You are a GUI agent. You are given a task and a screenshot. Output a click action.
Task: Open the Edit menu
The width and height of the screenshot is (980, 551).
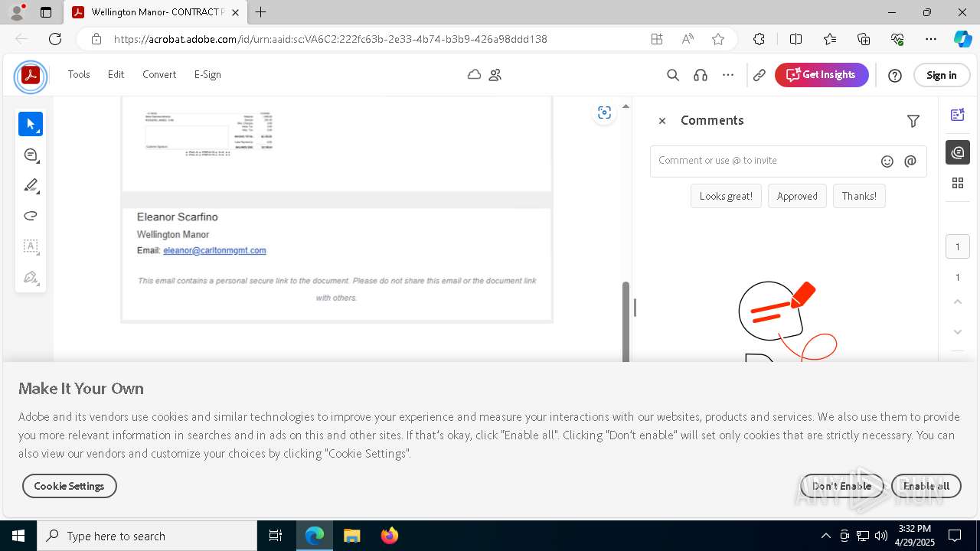click(x=116, y=75)
